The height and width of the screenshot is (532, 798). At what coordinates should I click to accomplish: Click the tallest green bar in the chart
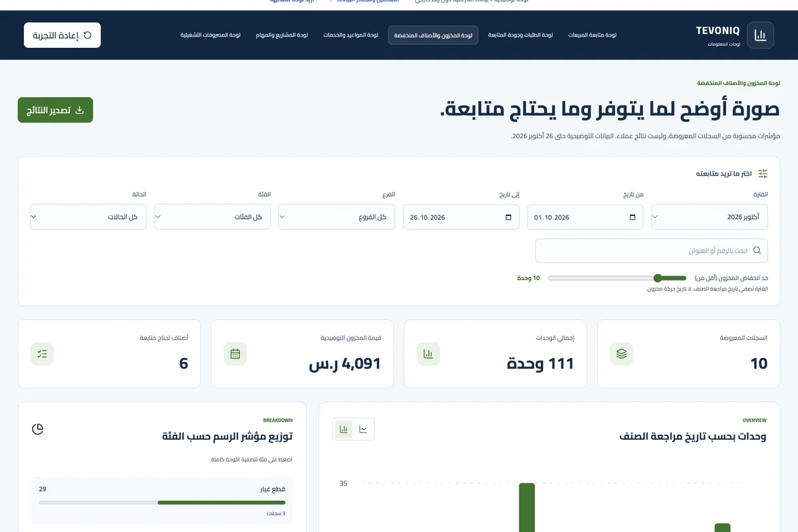[x=527, y=507]
